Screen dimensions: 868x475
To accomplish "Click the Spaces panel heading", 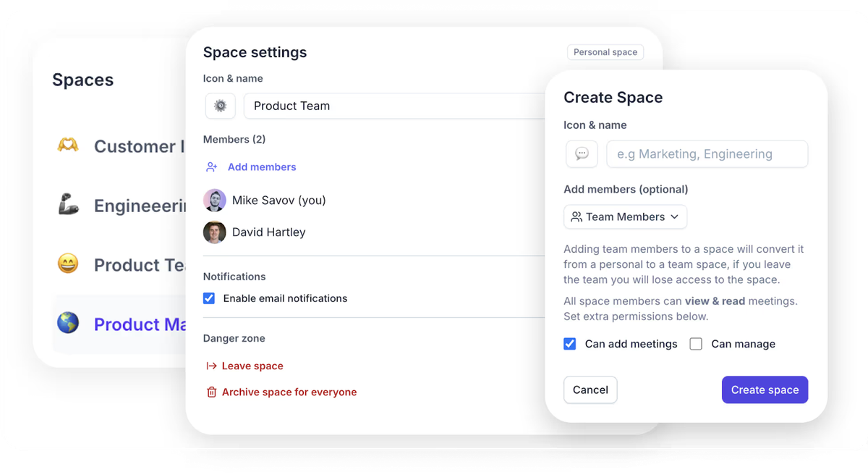I will [83, 80].
